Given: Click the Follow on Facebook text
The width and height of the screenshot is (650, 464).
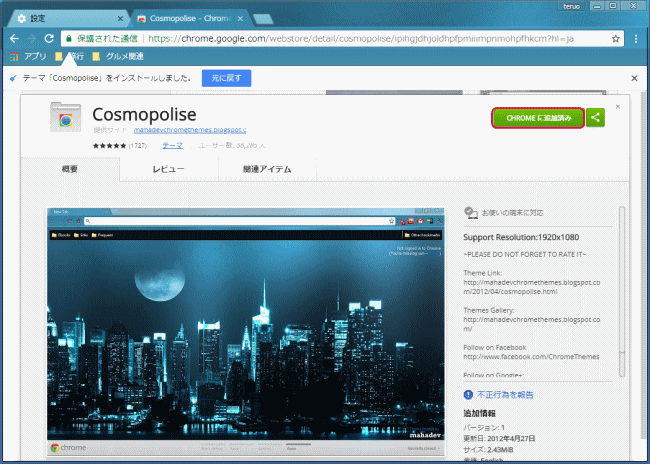Looking at the screenshot, I should pos(495,347).
